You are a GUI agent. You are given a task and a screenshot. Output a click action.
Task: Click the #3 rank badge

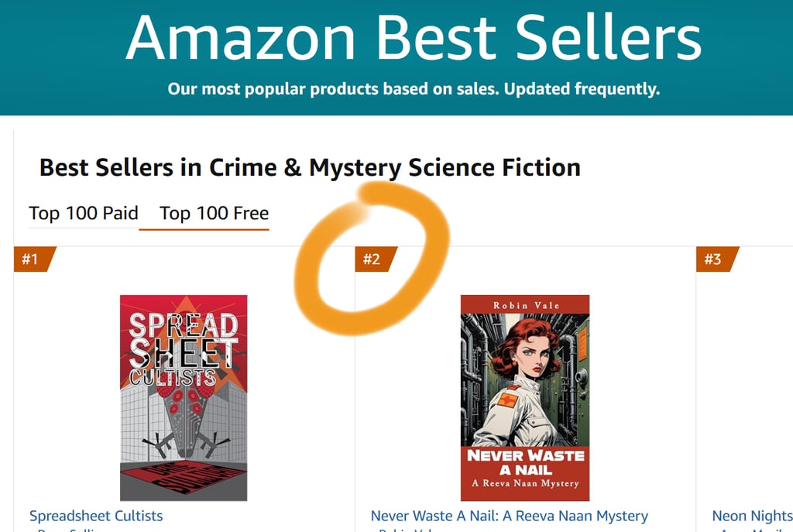coord(713,259)
